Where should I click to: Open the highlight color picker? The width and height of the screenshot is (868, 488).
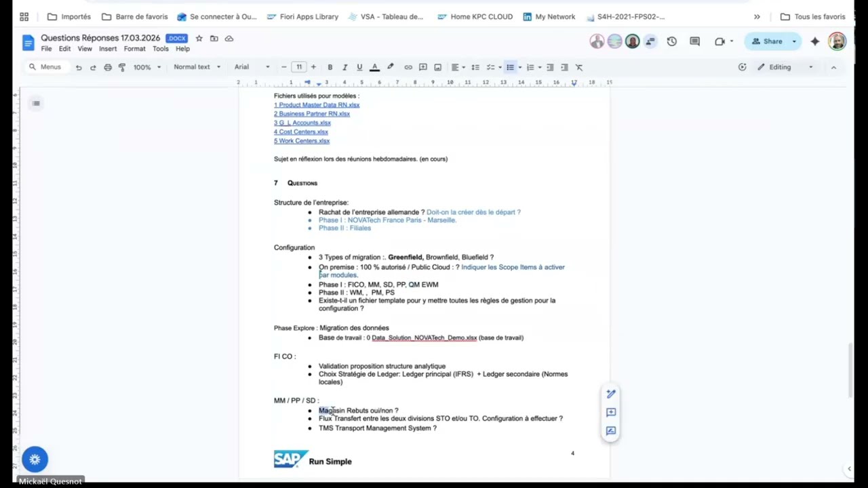390,67
